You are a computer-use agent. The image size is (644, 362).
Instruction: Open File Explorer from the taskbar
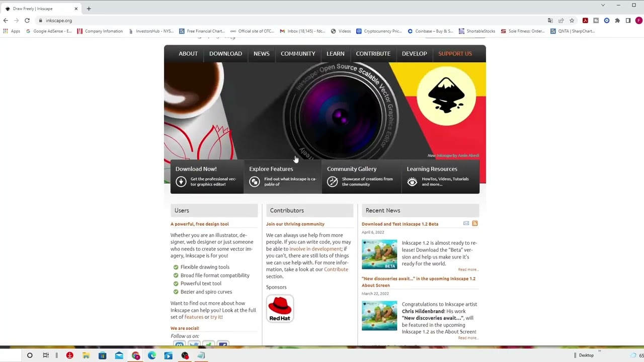pos(86,355)
